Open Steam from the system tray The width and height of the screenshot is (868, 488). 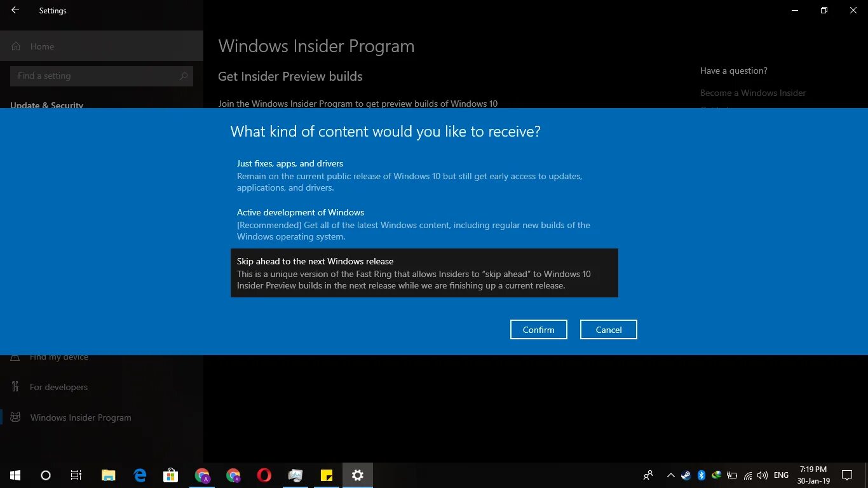pyautogui.click(x=686, y=475)
